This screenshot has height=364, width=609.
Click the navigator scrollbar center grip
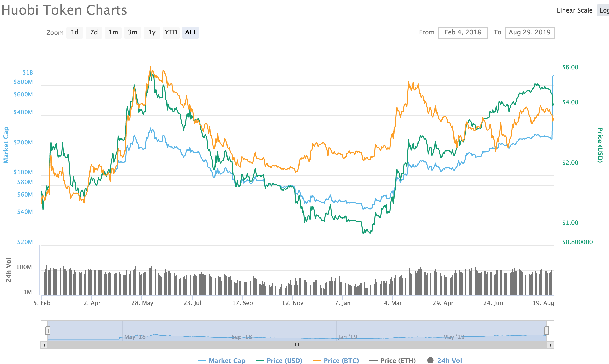pyautogui.click(x=297, y=345)
